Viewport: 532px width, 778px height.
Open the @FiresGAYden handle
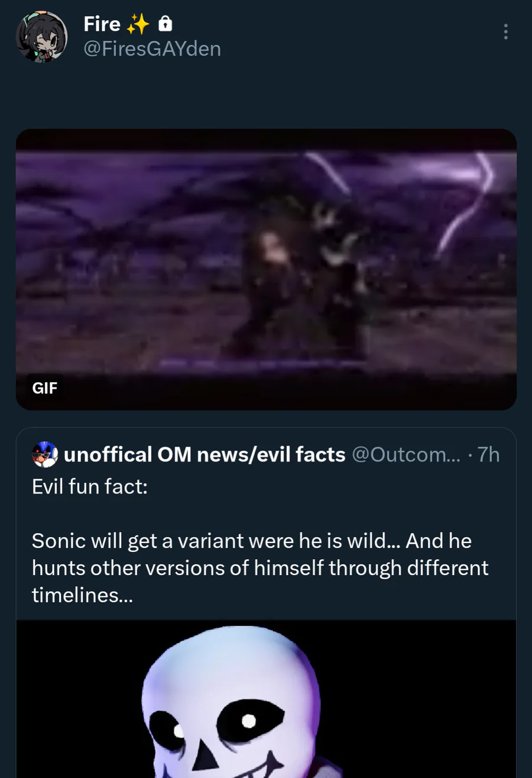click(x=152, y=49)
